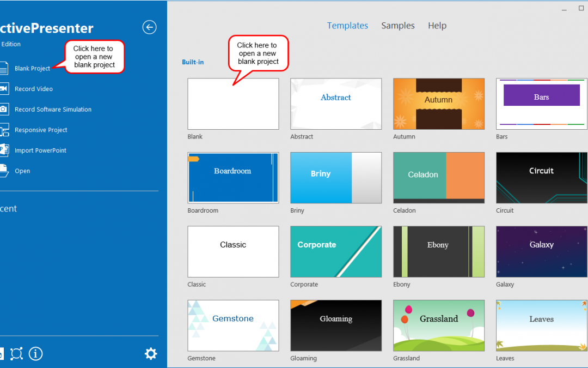Select the Autumn template thumbnail
Viewport: 588px width, 368px height.
438,104
